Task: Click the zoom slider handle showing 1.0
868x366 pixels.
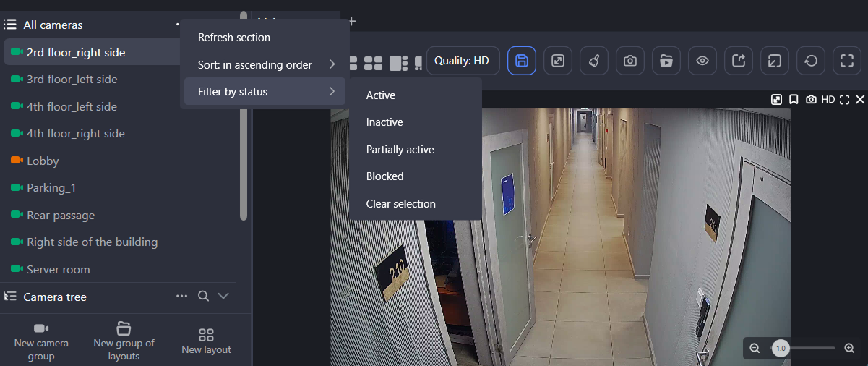Action: pyautogui.click(x=781, y=349)
